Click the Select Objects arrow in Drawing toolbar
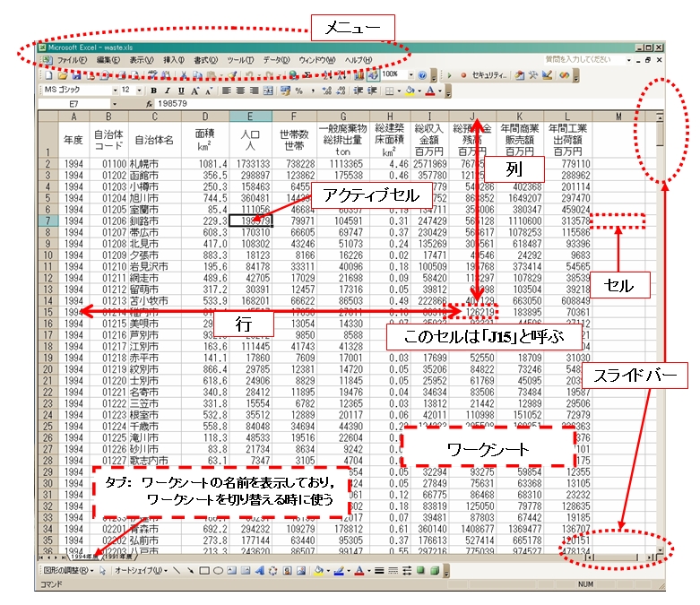 coord(103,571)
